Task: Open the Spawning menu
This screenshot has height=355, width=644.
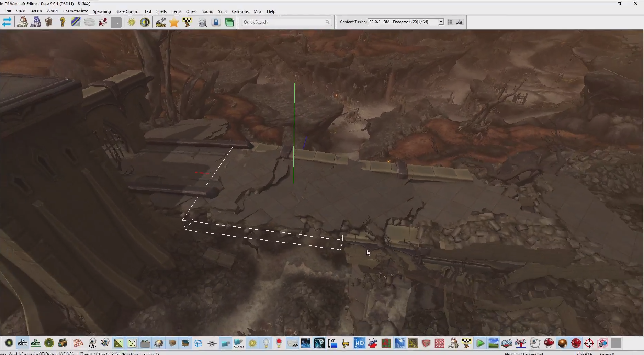Action: 102,11
